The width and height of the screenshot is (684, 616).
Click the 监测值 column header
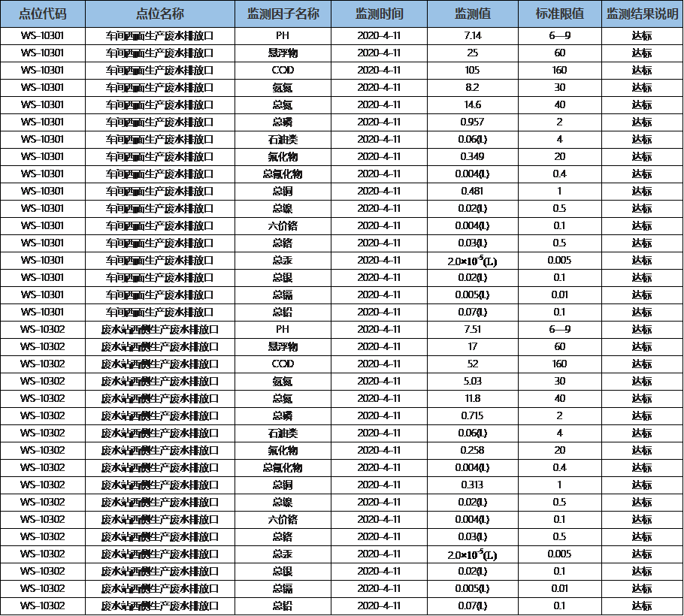click(473, 14)
